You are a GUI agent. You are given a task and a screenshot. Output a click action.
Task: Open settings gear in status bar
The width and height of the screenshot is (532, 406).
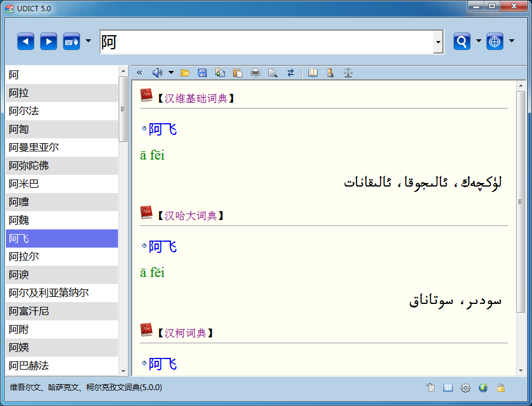466,388
